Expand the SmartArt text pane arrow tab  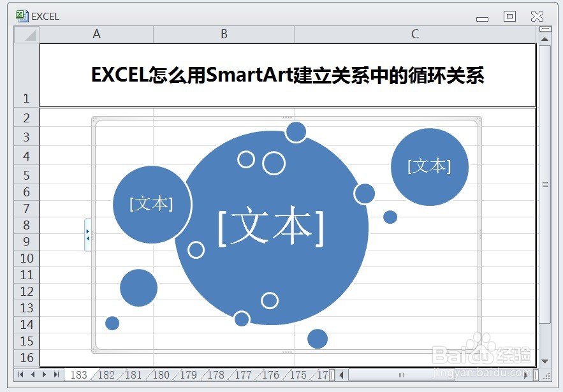click(x=87, y=235)
